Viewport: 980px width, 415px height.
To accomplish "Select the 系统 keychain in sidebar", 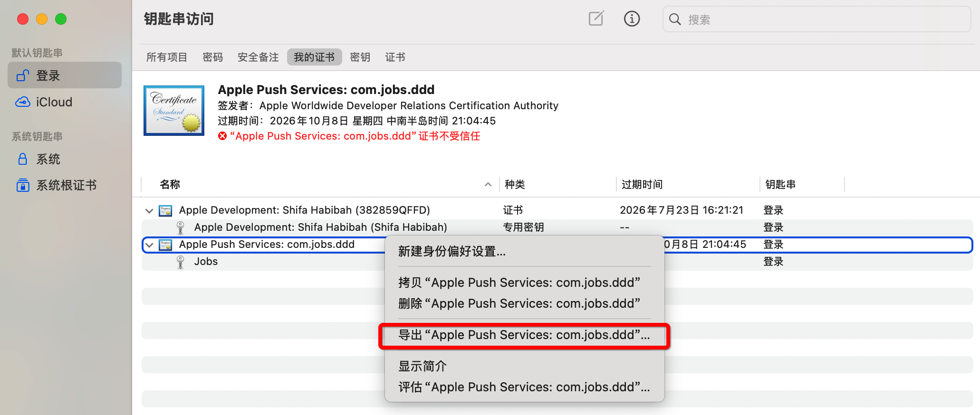I will coord(65,159).
